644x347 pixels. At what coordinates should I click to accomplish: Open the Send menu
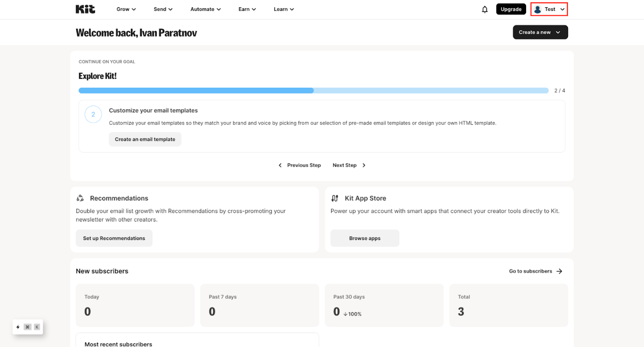coord(162,9)
